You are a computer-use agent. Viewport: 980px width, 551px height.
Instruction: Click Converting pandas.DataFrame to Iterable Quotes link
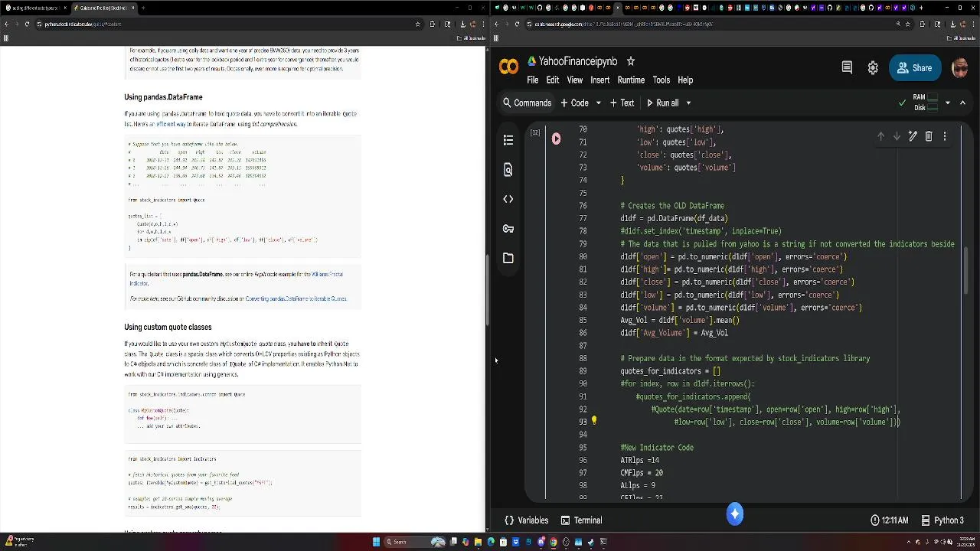296,298
